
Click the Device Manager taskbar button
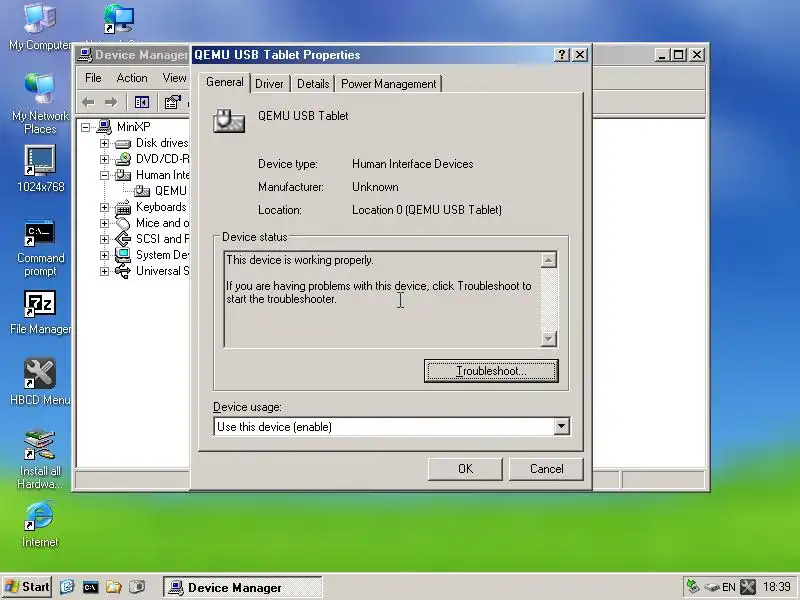tap(242, 587)
